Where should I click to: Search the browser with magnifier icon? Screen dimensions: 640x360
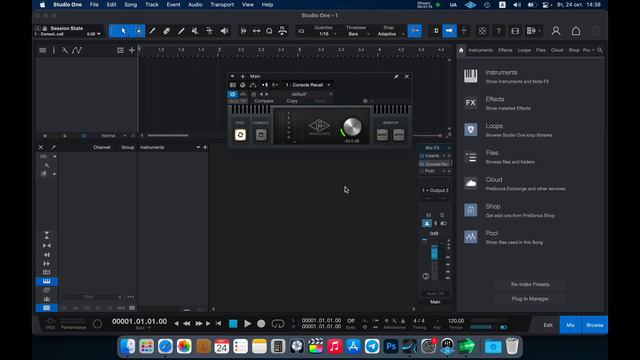coord(600,50)
